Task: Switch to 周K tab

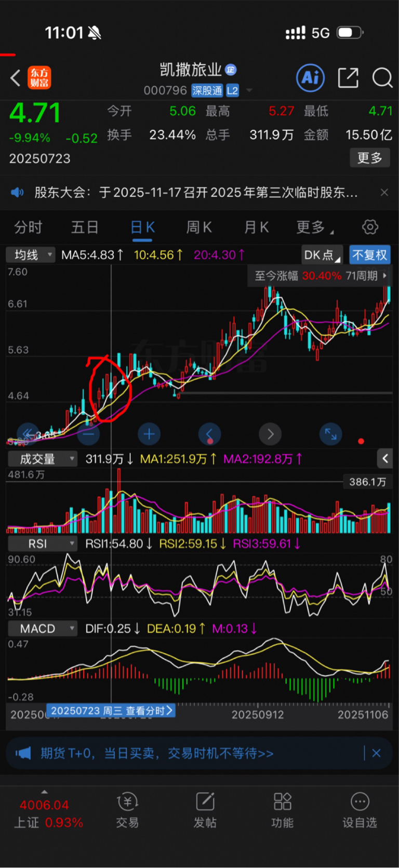Action: click(x=199, y=227)
